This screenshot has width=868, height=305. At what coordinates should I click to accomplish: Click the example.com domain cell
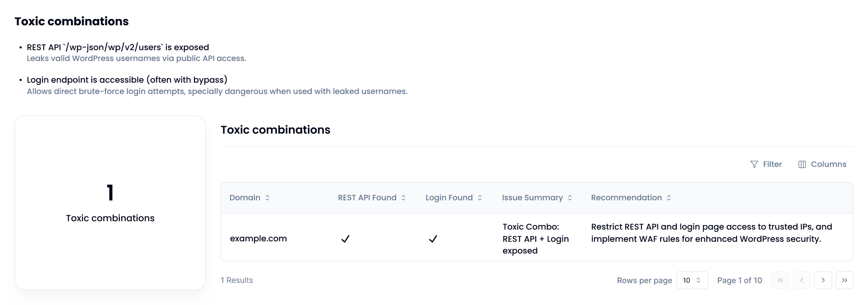[x=259, y=239]
